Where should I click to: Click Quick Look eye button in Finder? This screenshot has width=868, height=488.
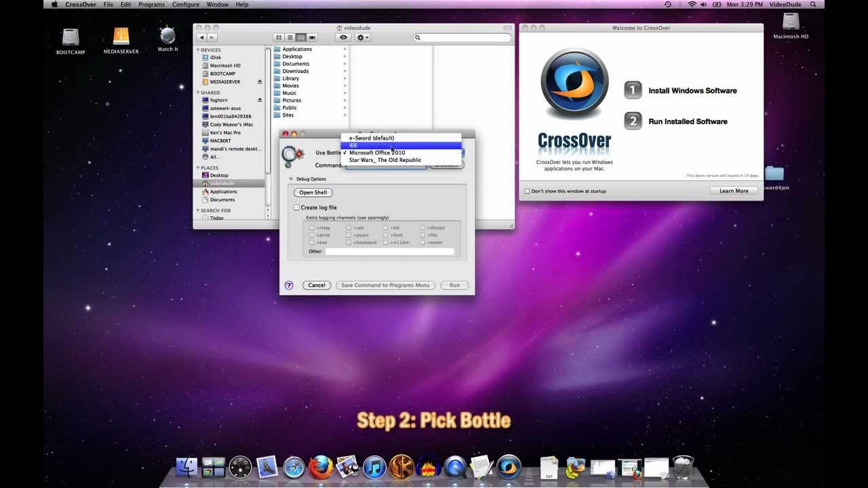pyautogui.click(x=343, y=37)
